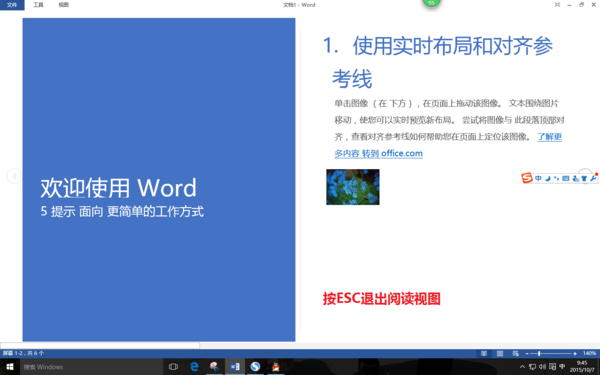
Task: Click the subtitle 5 提示 面向 更简单的工作方式
Action: click(122, 211)
